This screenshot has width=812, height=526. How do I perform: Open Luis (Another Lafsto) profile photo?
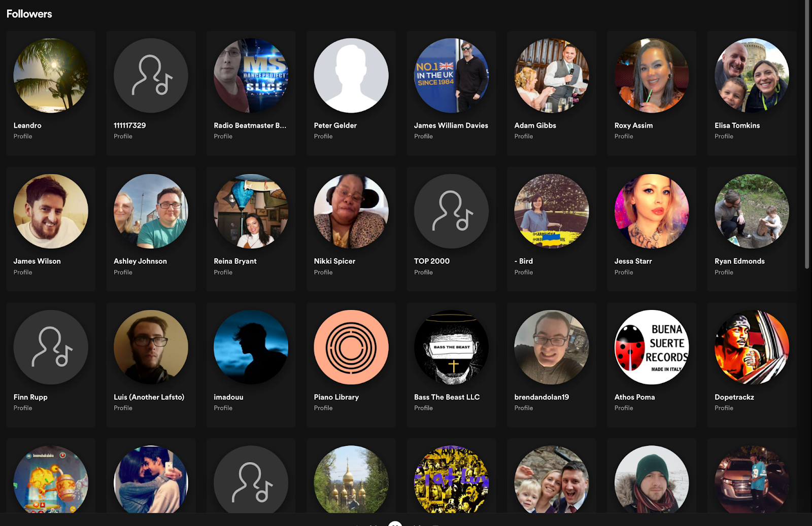coord(151,347)
